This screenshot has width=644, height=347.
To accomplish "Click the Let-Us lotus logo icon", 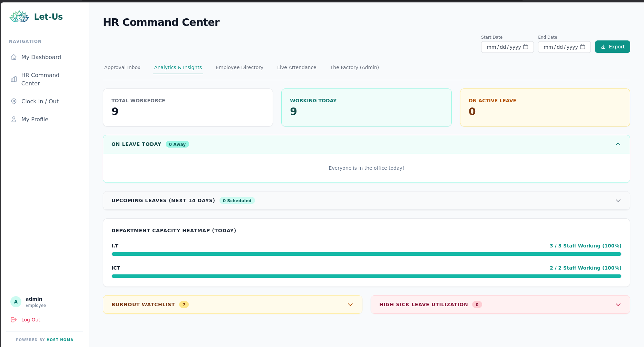I will [19, 16].
